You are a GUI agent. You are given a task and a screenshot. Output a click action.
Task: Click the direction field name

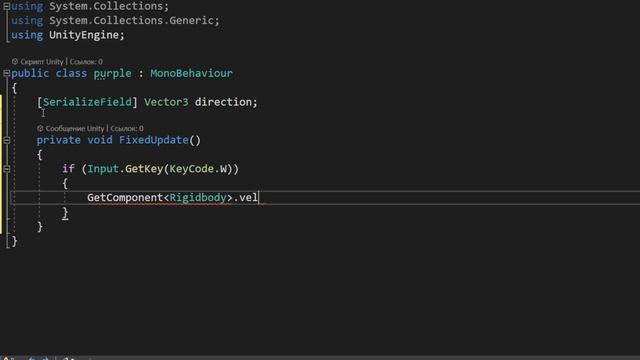click(x=223, y=102)
